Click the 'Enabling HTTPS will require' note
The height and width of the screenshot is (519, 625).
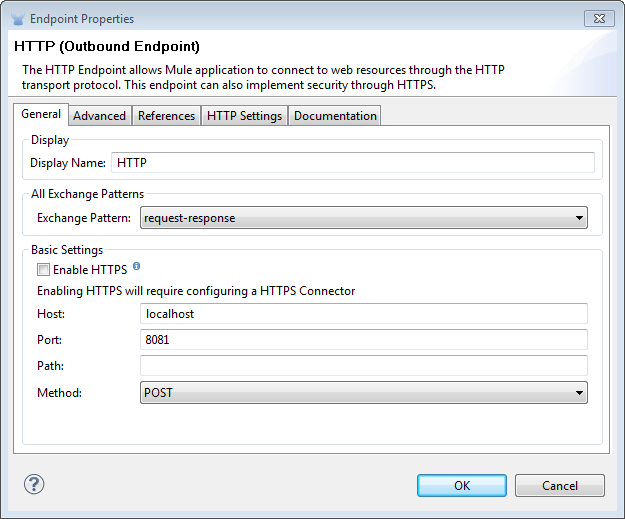pyautogui.click(x=196, y=291)
